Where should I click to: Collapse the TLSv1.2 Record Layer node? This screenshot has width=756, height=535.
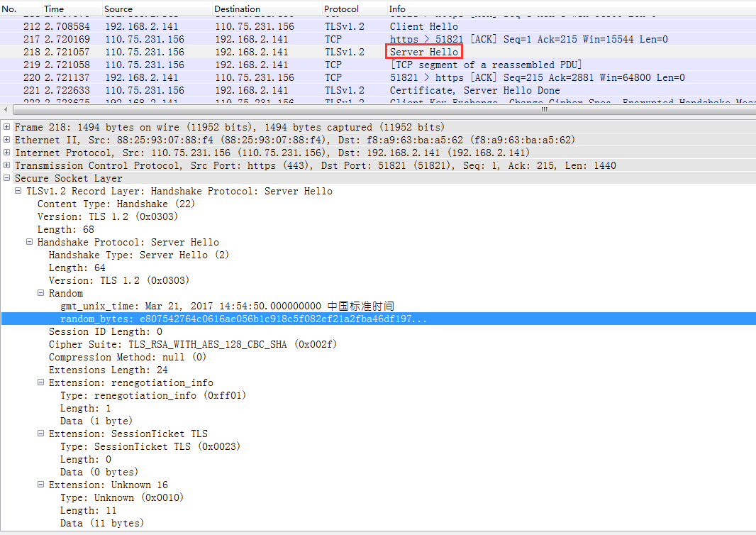click(18, 191)
